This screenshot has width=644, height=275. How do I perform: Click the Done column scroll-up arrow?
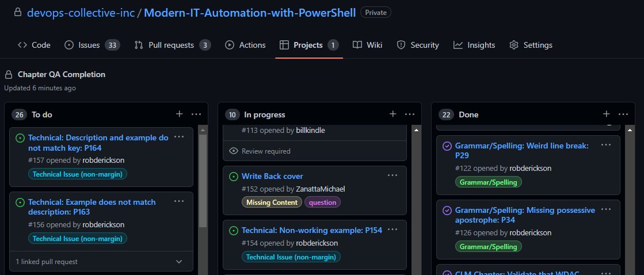pos(630,130)
